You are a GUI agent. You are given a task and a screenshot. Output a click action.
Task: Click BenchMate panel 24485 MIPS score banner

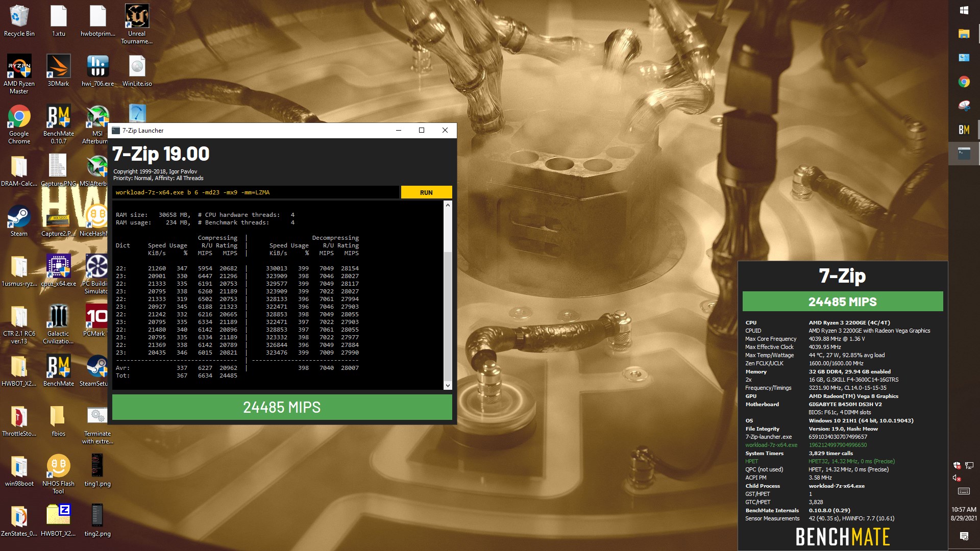(842, 302)
